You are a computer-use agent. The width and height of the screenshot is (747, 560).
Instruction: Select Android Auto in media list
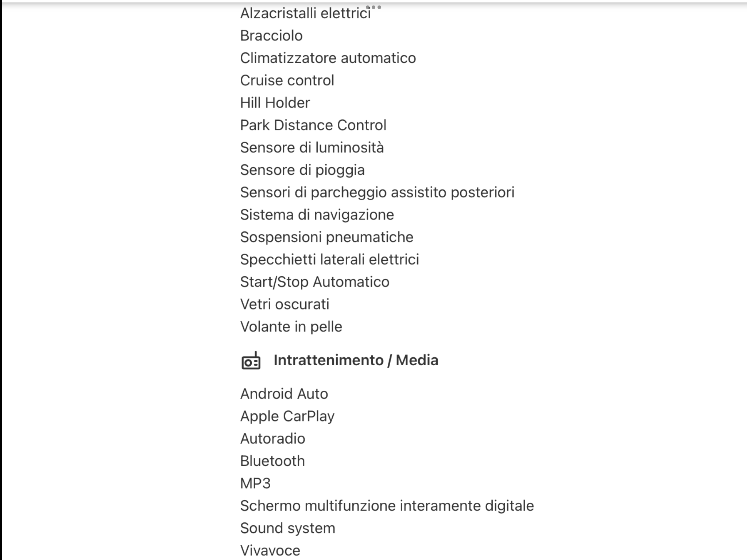point(284,394)
